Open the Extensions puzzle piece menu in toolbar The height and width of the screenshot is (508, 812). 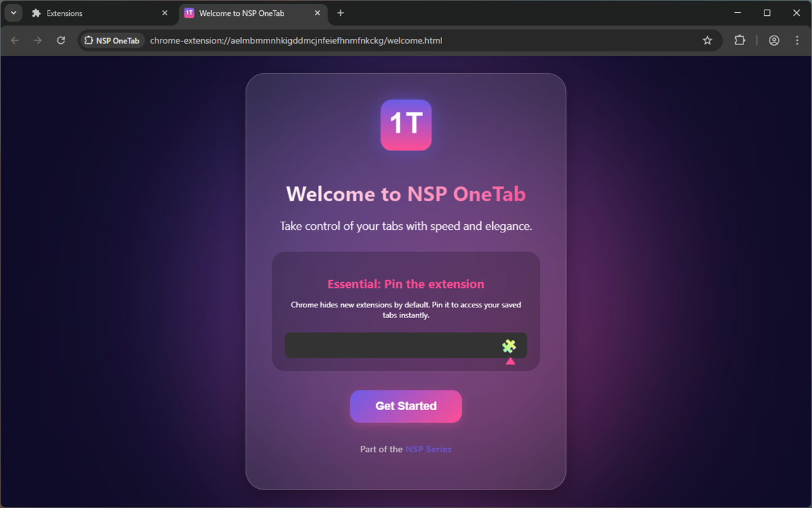740,40
